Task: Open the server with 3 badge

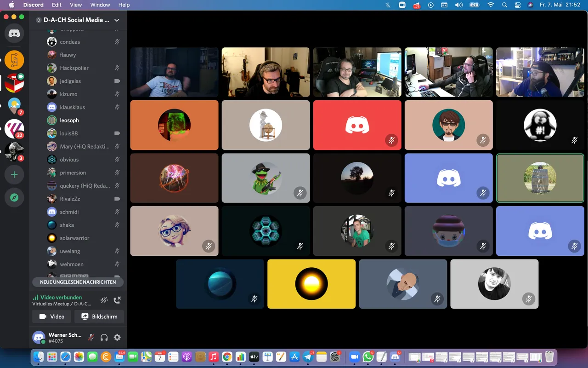Action: click(x=14, y=152)
